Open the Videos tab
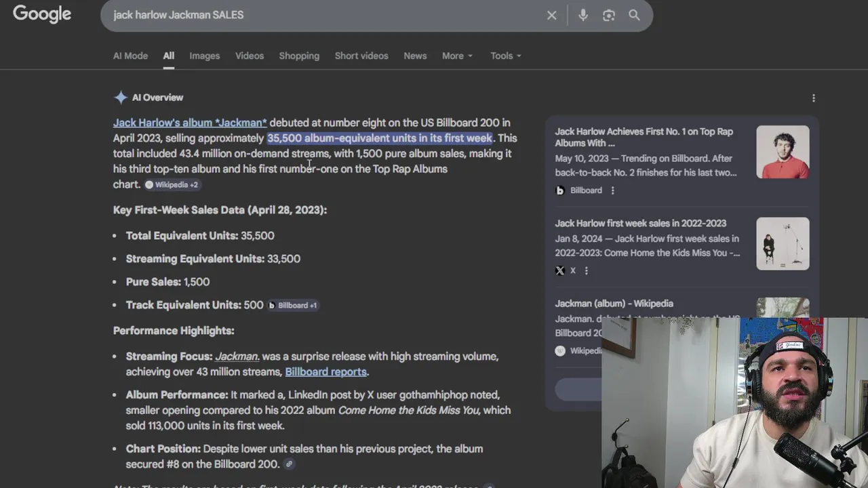This screenshot has height=488, width=868. 250,56
